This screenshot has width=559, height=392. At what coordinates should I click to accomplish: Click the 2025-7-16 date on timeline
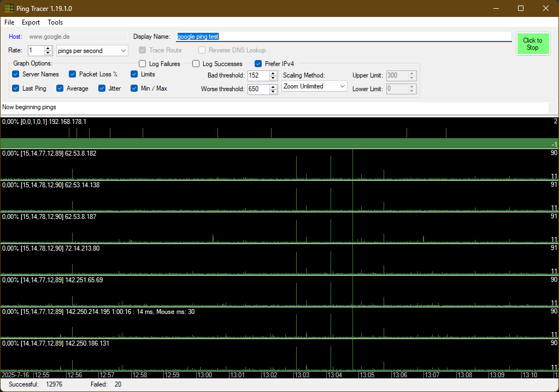[x=15, y=375]
